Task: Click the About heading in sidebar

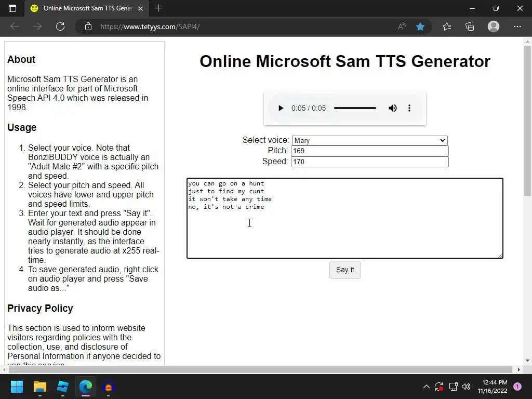Action: [21, 59]
